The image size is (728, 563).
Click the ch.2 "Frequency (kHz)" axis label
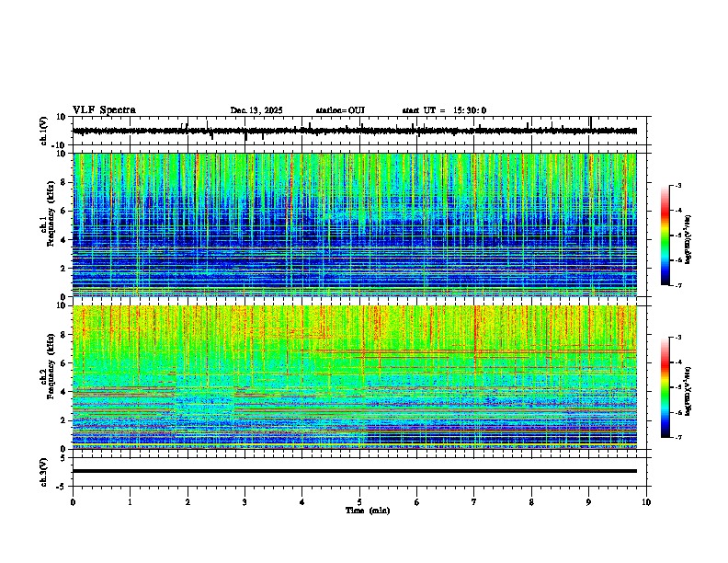click(x=51, y=366)
